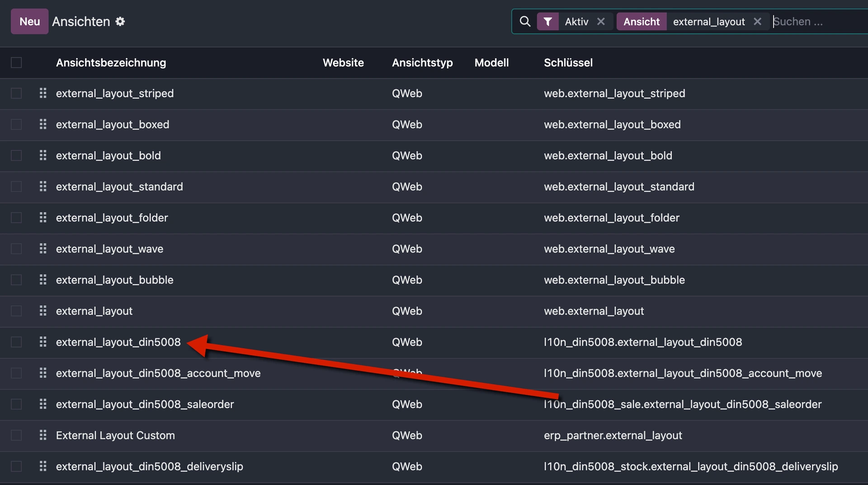Grab the drag handle of external_layout_striped row
The width and height of the screenshot is (868, 485).
pyautogui.click(x=43, y=93)
